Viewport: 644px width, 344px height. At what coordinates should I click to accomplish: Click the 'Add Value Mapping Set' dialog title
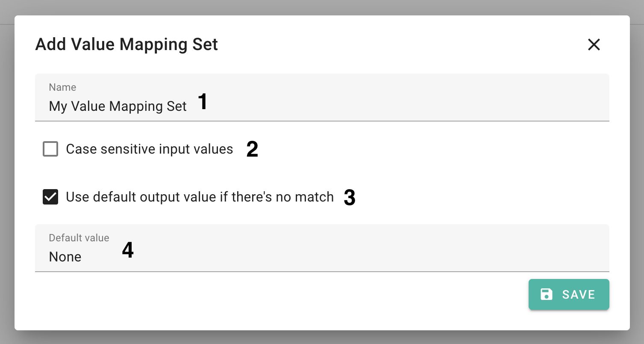(126, 44)
